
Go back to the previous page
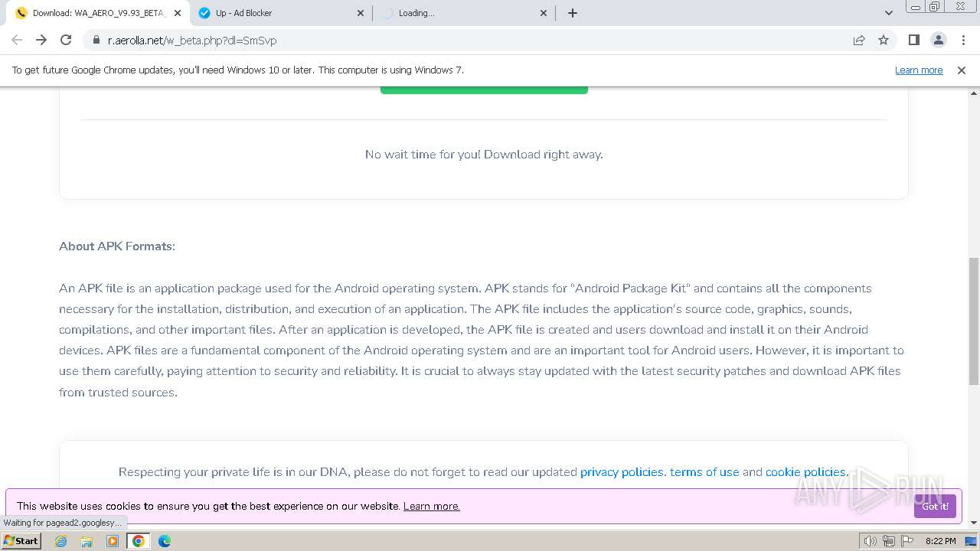click(x=17, y=40)
